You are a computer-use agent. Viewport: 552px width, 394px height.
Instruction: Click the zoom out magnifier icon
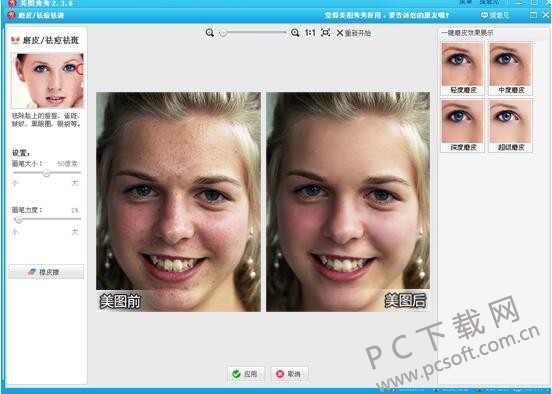click(x=210, y=33)
